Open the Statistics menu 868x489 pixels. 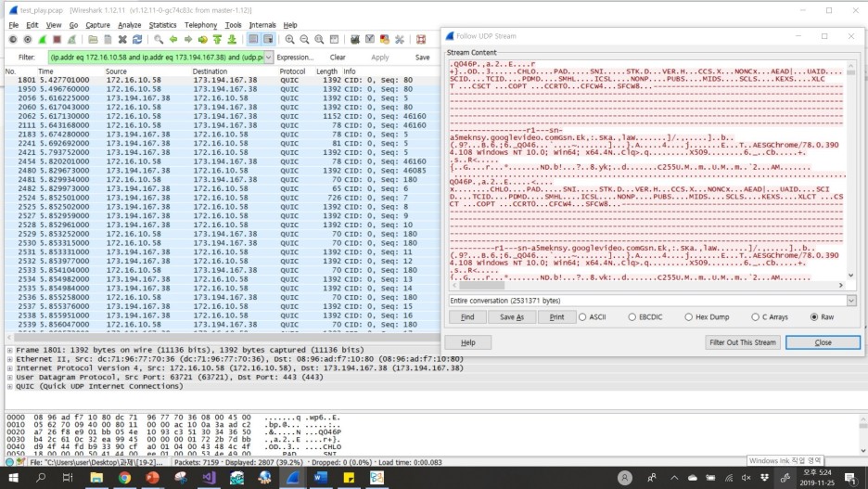[x=162, y=25]
